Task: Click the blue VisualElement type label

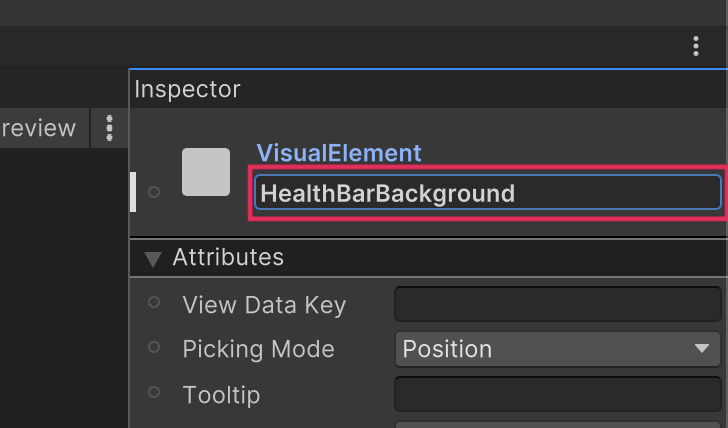Action: [x=339, y=153]
